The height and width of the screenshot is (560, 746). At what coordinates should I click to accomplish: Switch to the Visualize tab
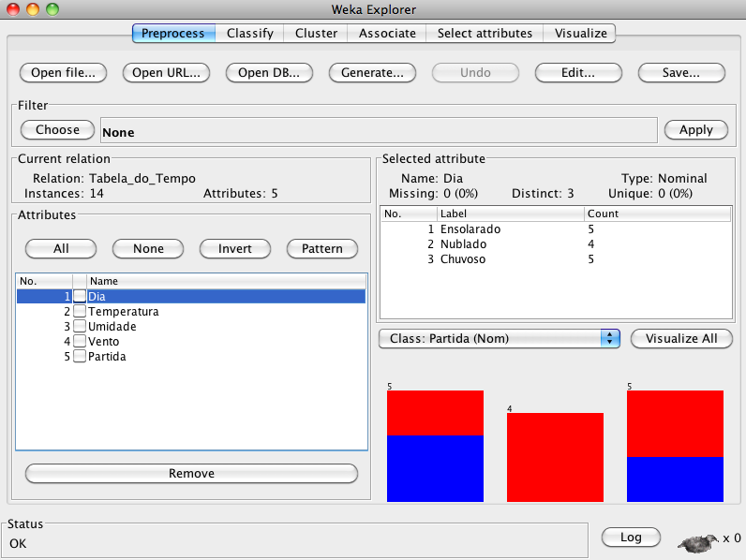[580, 33]
